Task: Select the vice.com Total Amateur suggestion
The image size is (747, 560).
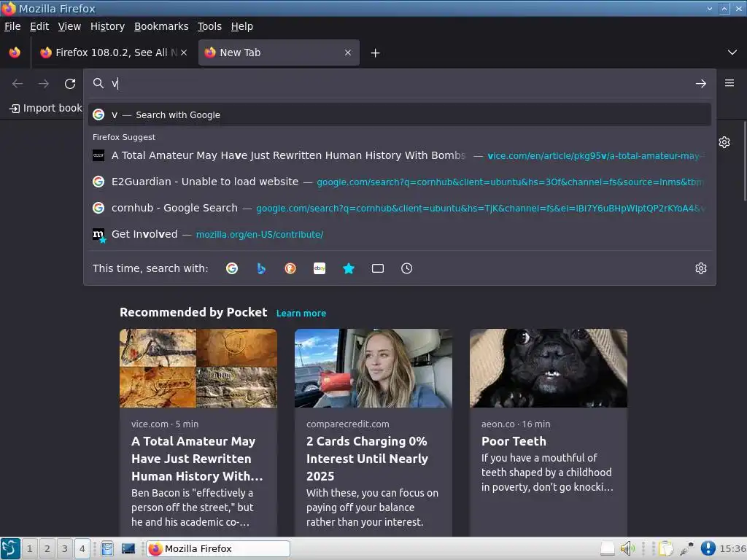Action: point(400,155)
